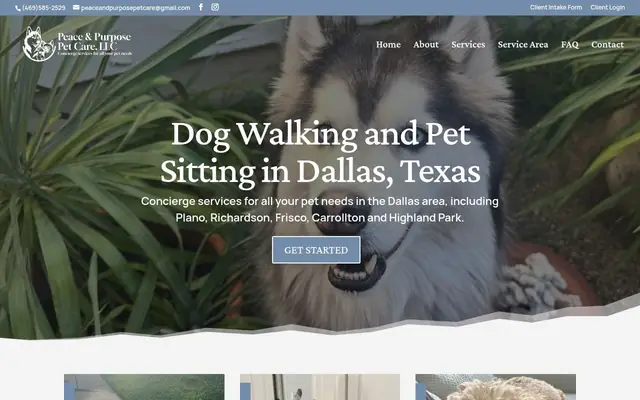Open the FAQ menu item
The height and width of the screenshot is (400, 640).
(569, 44)
